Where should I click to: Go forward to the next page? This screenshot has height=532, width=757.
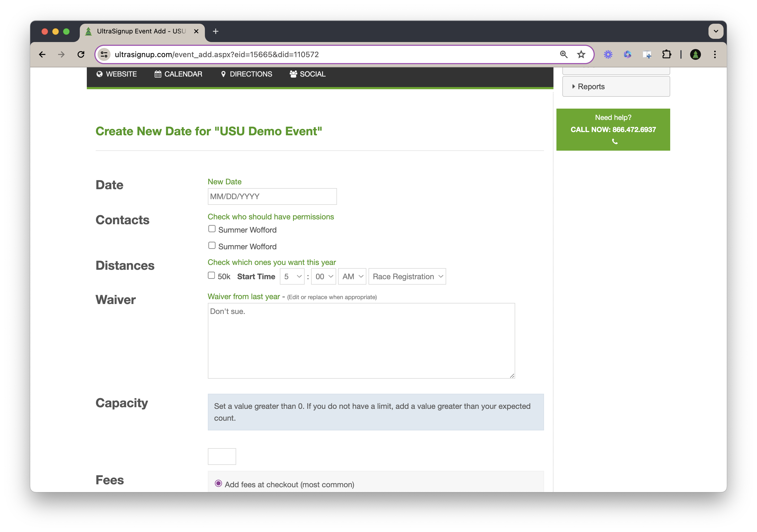[61, 54]
